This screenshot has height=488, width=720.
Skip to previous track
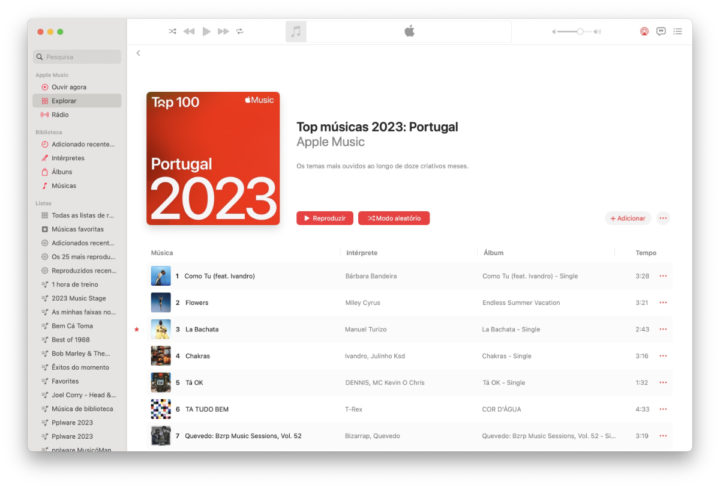click(189, 31)
